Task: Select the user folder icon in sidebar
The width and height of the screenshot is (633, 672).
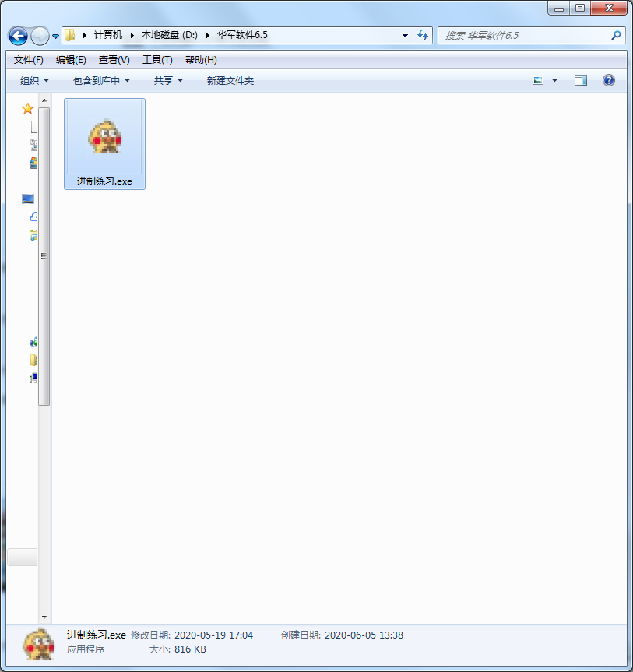Action: (x=33, y=360)
